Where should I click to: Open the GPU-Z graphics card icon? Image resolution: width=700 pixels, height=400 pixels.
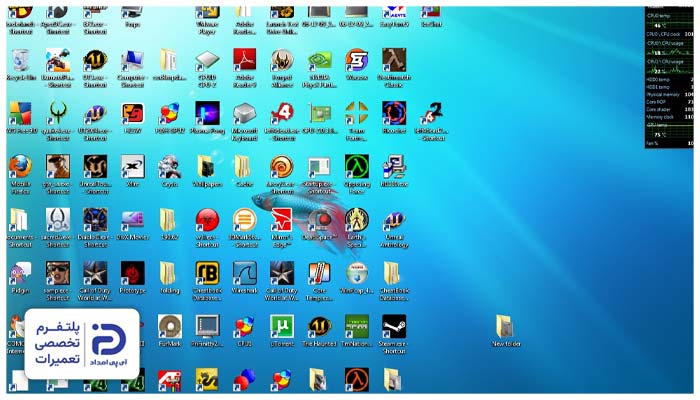(319, 113)
